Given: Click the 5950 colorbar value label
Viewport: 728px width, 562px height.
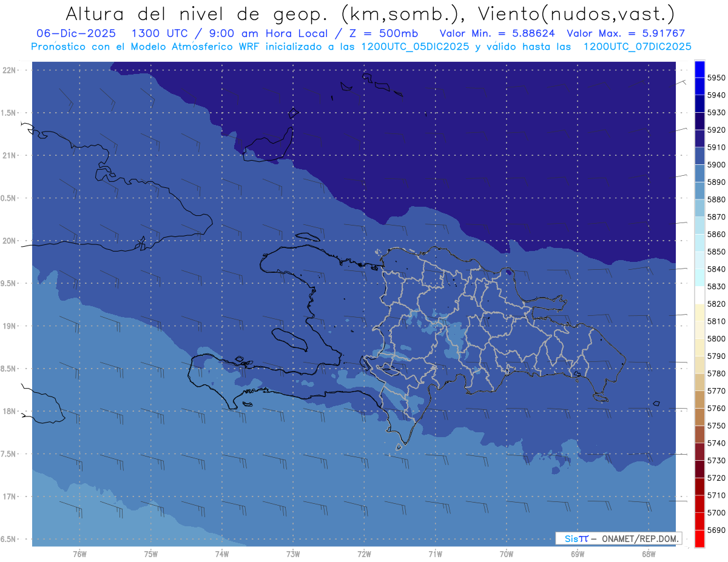Looking at the screenshot, I should click(x=716, y=78).
